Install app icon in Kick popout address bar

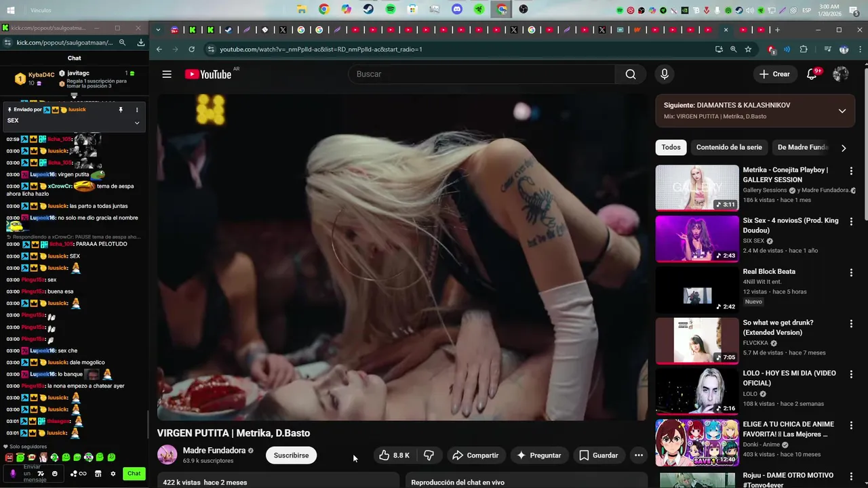(x=140, y=42)
